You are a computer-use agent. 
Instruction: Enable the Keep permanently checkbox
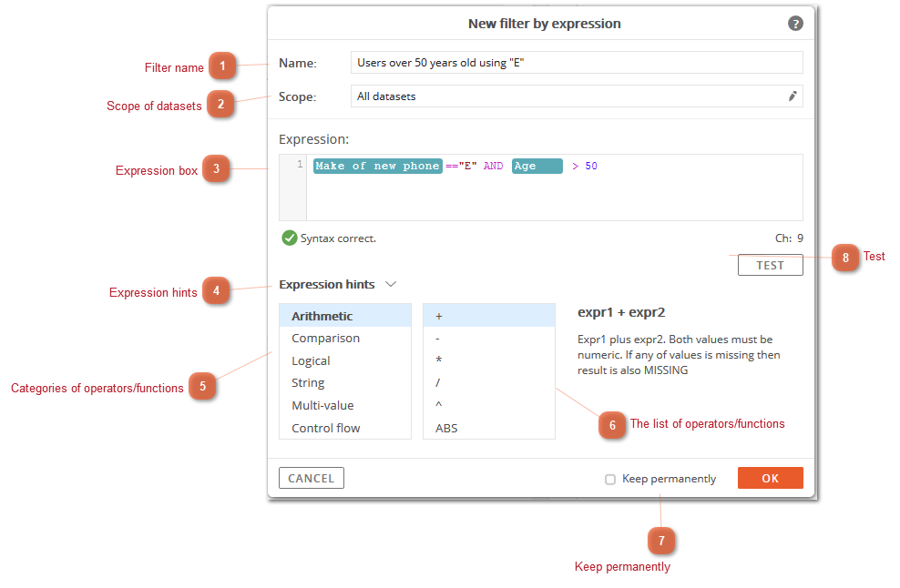click(610, 479)
